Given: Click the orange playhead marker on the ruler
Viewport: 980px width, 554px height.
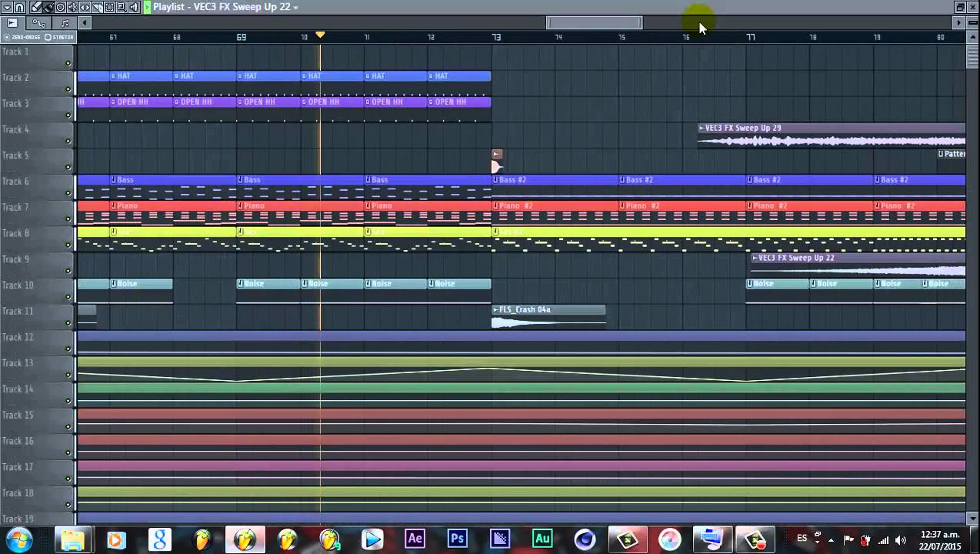Looking at the screenshot, I should (x=321, y=35).
